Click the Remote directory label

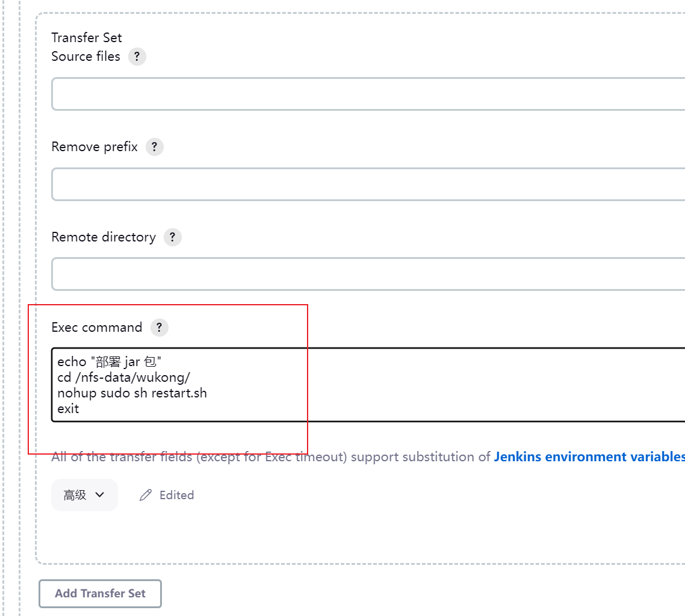coord(104,237)
